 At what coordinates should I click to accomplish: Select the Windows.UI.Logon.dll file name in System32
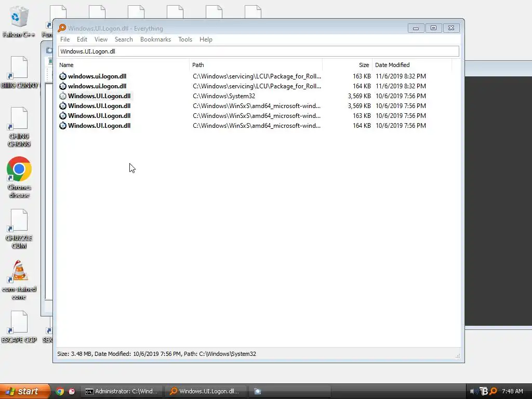[99, 96]
